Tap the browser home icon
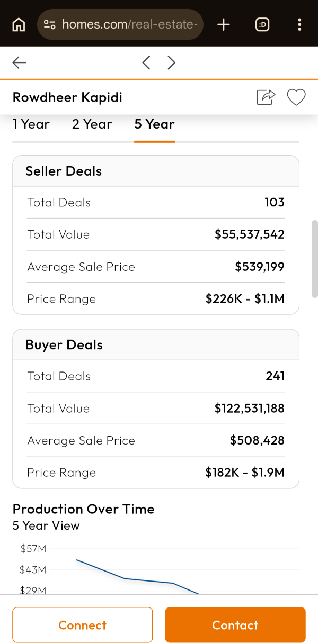 19,24
